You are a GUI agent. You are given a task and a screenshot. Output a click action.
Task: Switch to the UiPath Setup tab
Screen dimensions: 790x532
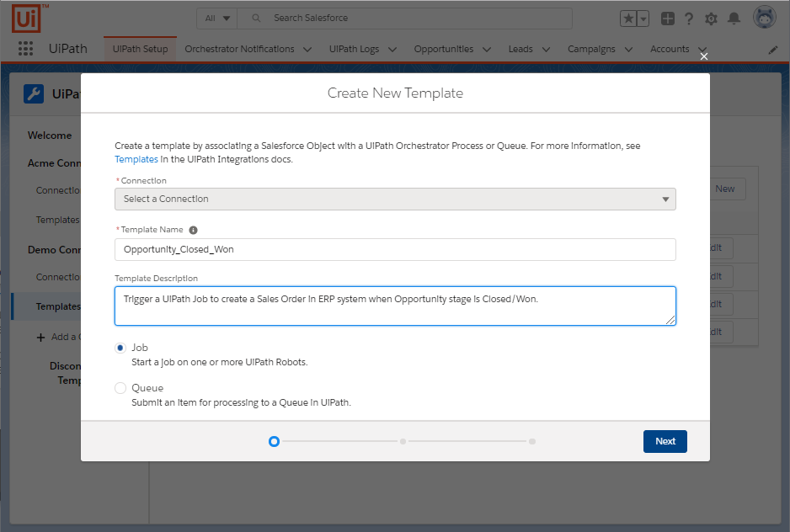coord(141,49)
